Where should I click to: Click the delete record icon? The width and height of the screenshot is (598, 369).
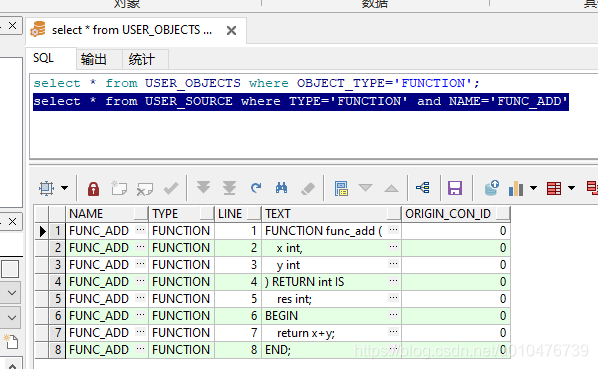coord(145,188)
